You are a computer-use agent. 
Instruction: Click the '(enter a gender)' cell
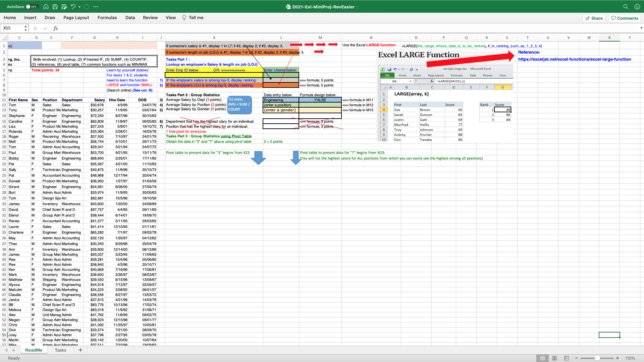281,110
